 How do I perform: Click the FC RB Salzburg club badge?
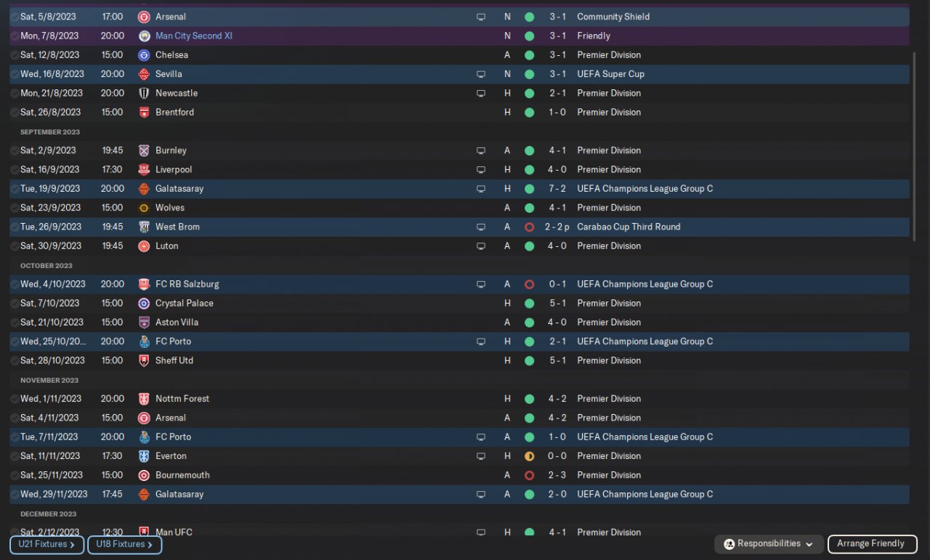coord(144,284)
